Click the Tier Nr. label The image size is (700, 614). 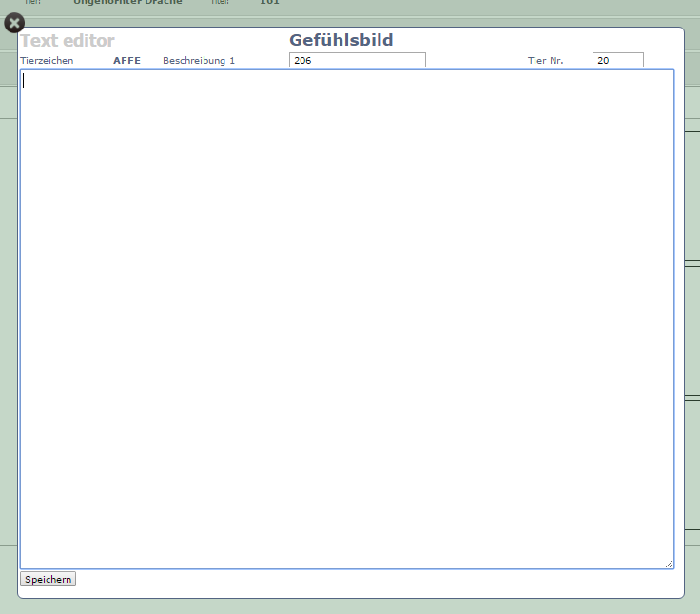coord(546,61)
